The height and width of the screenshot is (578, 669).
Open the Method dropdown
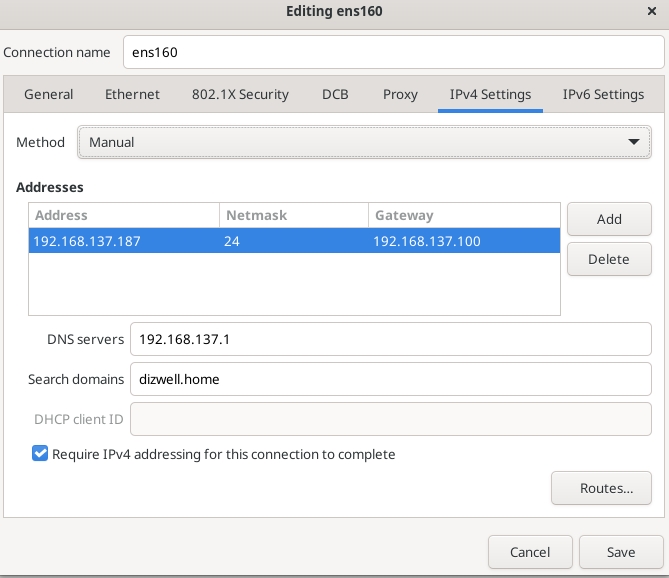364,142
